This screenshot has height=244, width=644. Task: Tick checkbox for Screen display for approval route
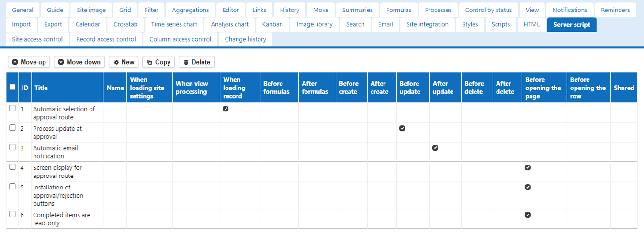point(12,167)
